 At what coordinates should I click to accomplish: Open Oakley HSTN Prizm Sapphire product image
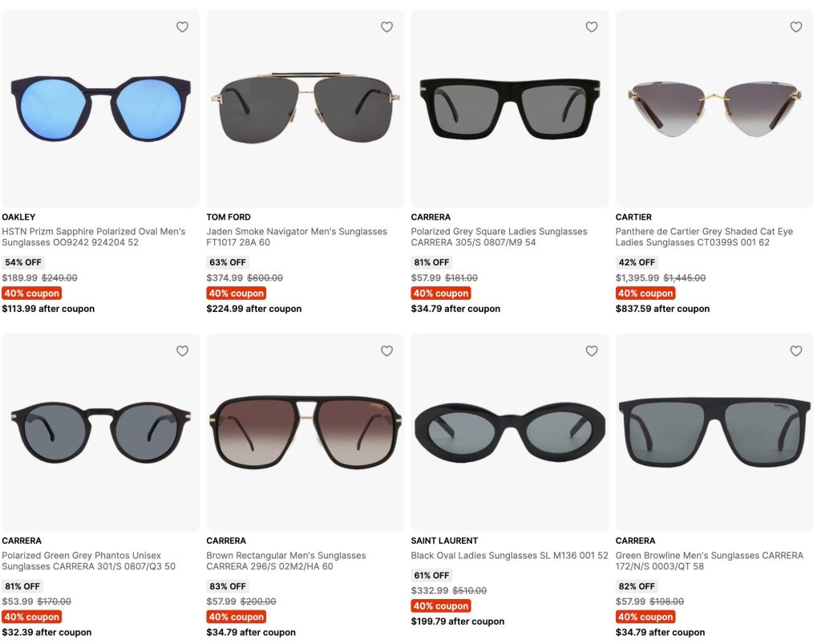[x=100, y=108]
